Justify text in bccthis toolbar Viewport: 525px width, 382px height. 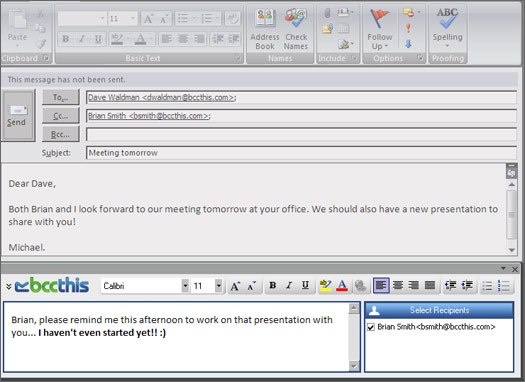point(430,285)
